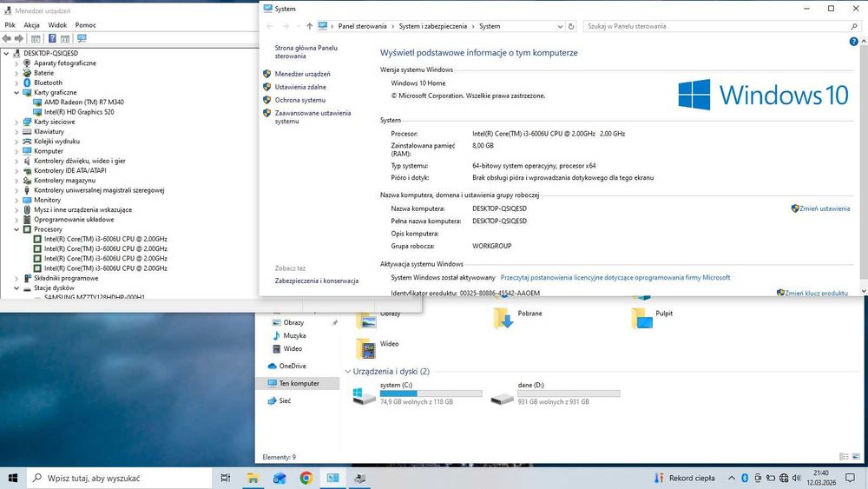Open the Akcja menu in Device Manager

point(31,25)
